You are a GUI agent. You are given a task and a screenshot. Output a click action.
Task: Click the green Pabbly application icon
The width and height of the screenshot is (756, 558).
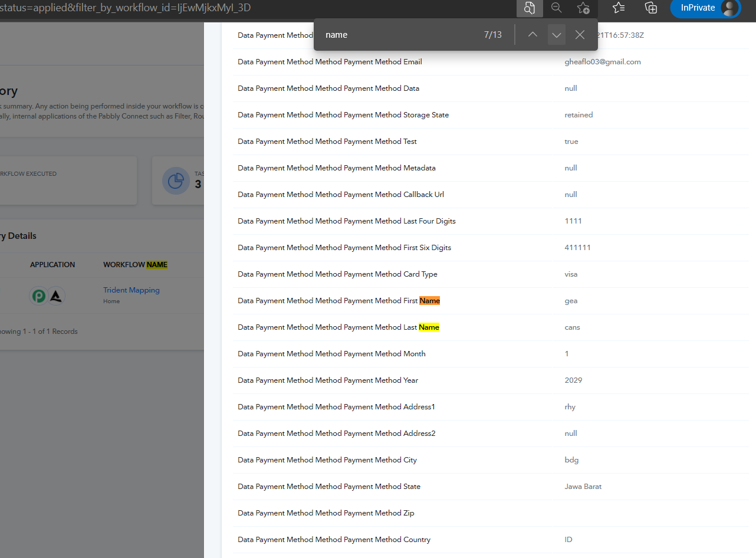pyautogui.click(x=39, y=296)
